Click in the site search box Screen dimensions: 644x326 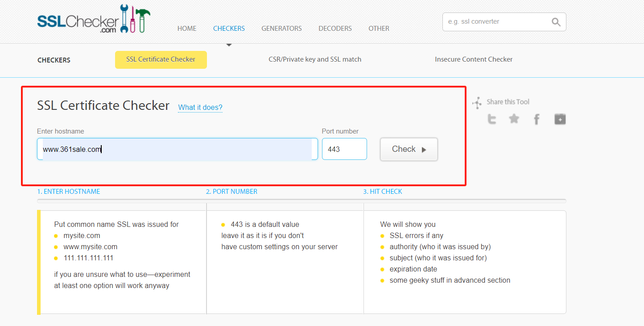point(495,22)
